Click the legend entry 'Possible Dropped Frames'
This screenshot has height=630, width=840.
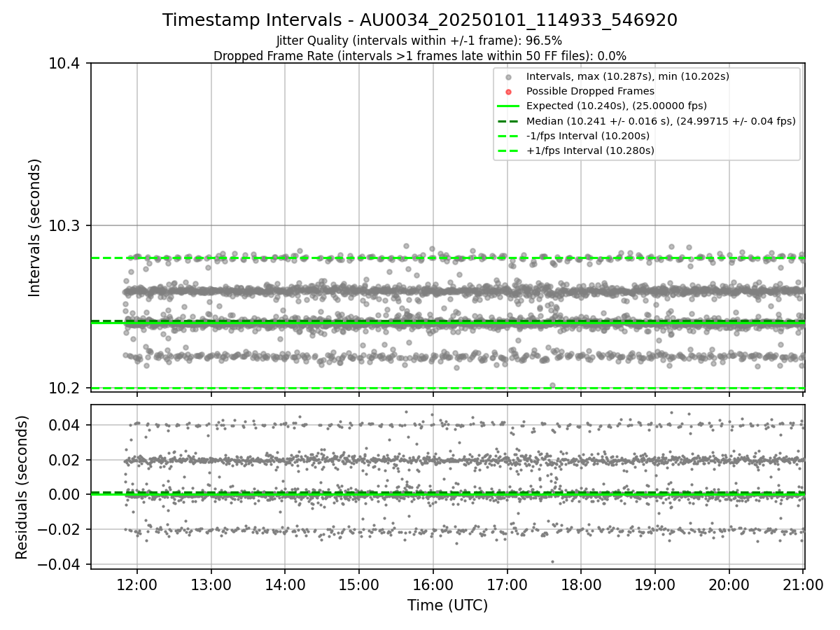tap(590, 91)
